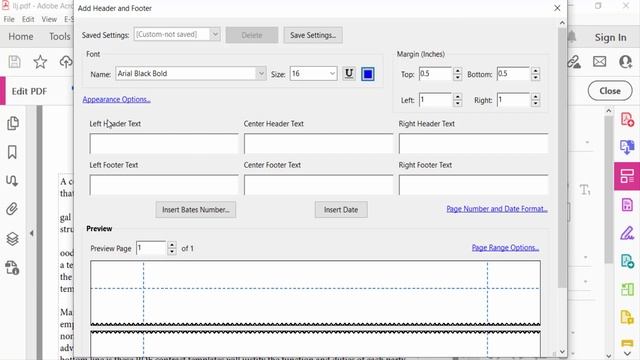Open the font Name dropdown

(x=261, y=74)
